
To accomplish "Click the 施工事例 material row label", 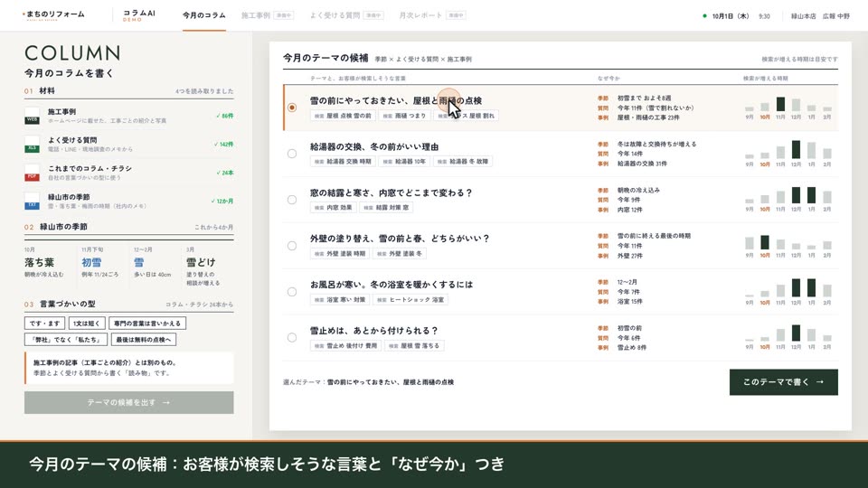I will click(62, 111).
